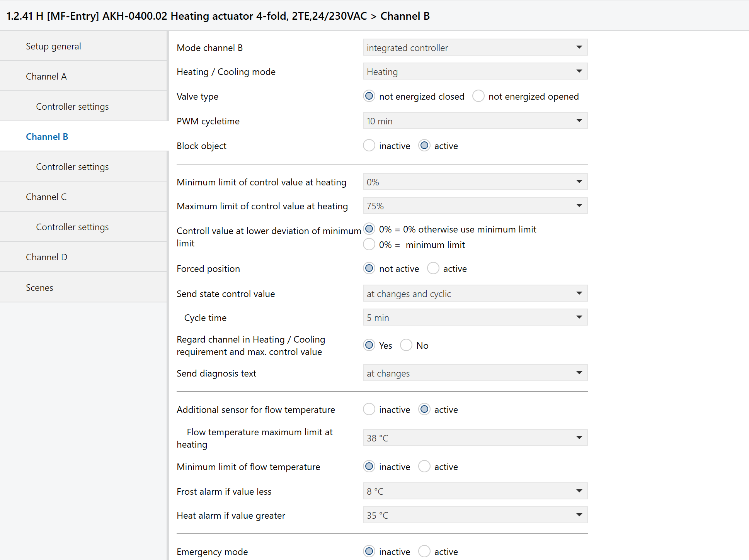Image resolution: width=749 pixels, height=560 pixels.
Task: Open Setup general page
Action: coord(53,46)
